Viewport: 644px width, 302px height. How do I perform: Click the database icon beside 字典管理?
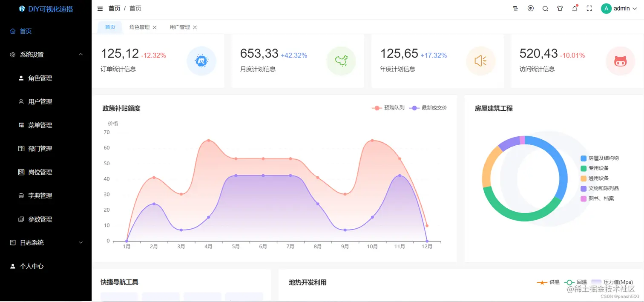[x=21, y=196]
